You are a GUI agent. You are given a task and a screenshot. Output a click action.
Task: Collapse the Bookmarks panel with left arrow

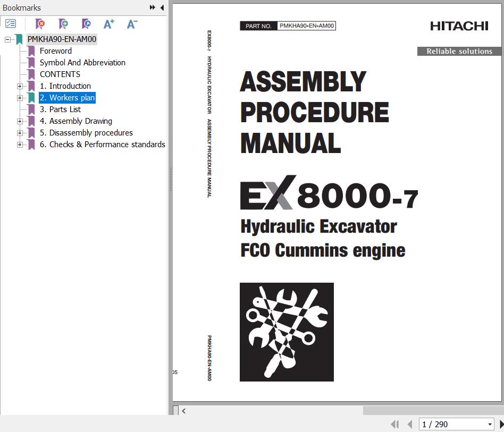click(162, 7)
